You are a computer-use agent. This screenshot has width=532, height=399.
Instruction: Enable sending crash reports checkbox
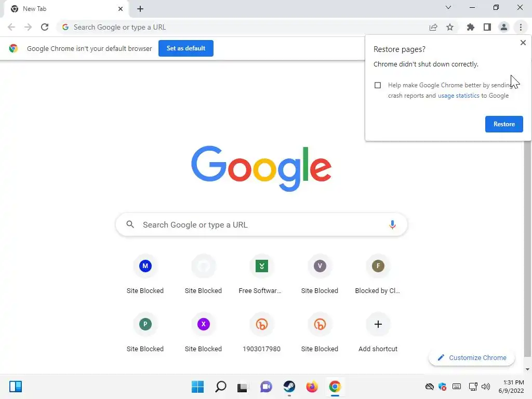(378, 85)
